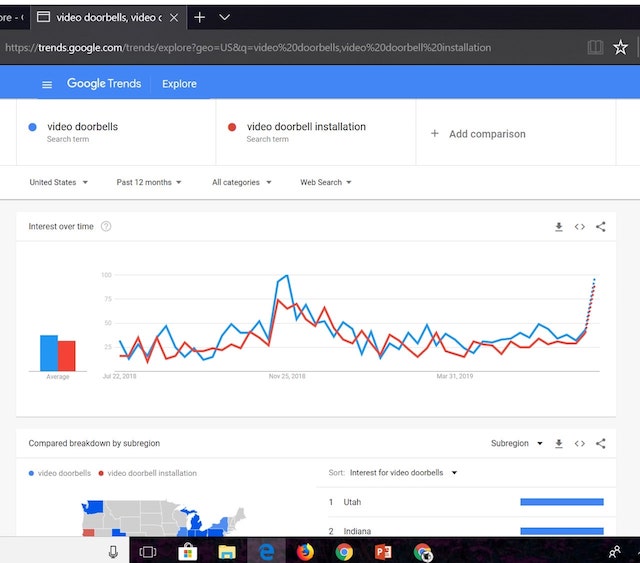Image resolution: width=640 pixels, height=563 pixels.
Task: Launch Firefox from taskbar
Action: 305,552
